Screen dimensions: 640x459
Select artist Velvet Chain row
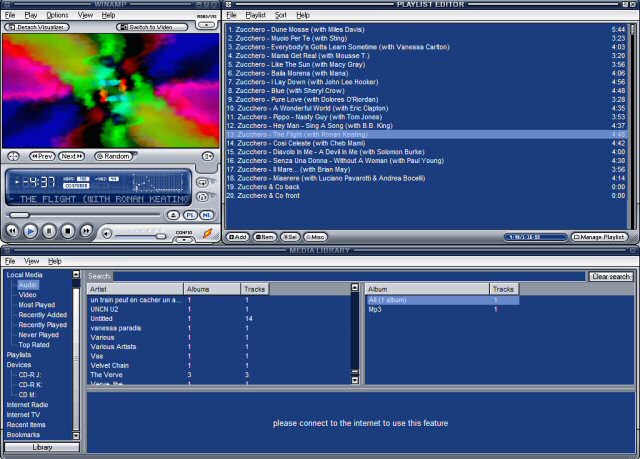pyautogui.click(x=219, y=365)
